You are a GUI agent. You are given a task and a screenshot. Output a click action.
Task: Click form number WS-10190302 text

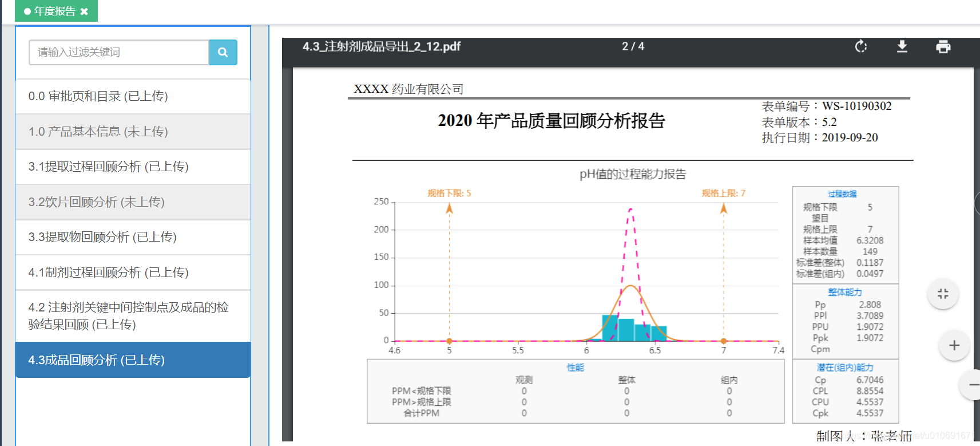pyautogui.click(x=856, y=106)
